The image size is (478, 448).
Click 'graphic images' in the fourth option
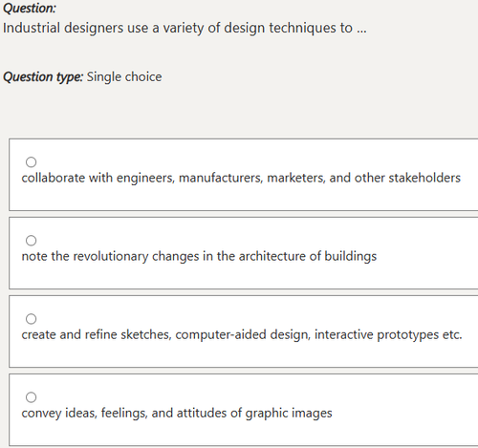tap(289, 413)
